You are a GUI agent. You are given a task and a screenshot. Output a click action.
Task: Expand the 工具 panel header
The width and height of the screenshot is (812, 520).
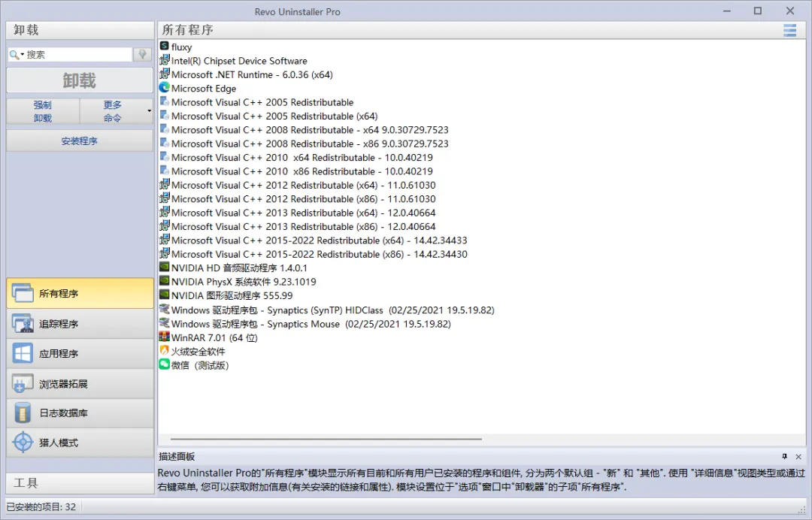coord(80,482)
